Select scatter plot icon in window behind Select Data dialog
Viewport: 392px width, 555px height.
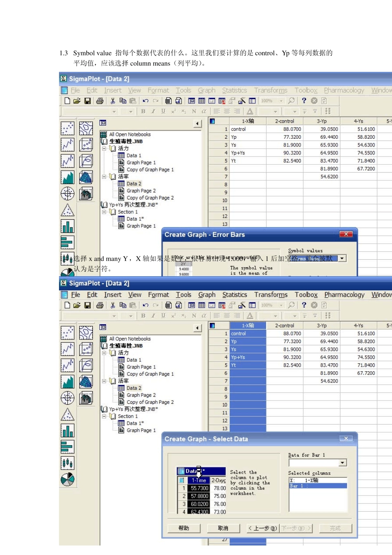point(67,333)
